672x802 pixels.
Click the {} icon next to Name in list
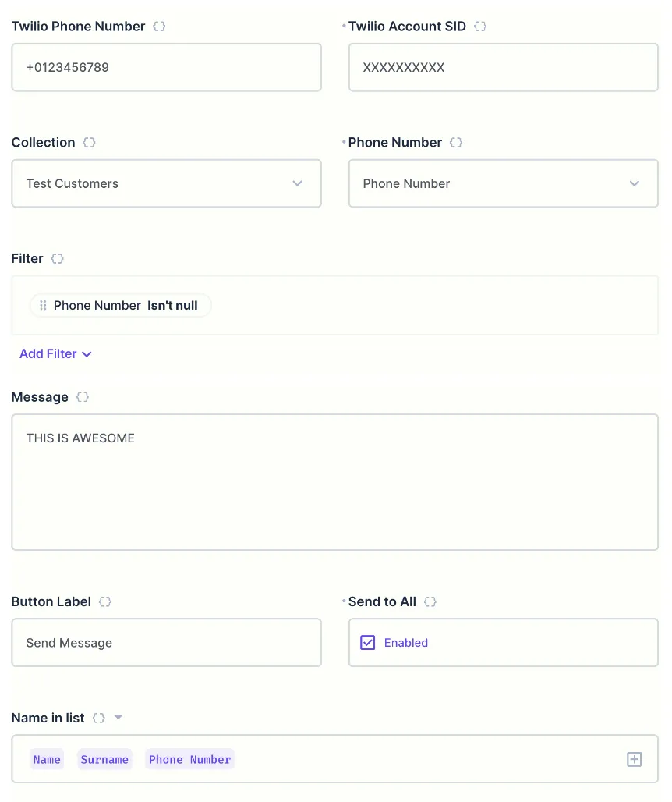tap(98, 717)
